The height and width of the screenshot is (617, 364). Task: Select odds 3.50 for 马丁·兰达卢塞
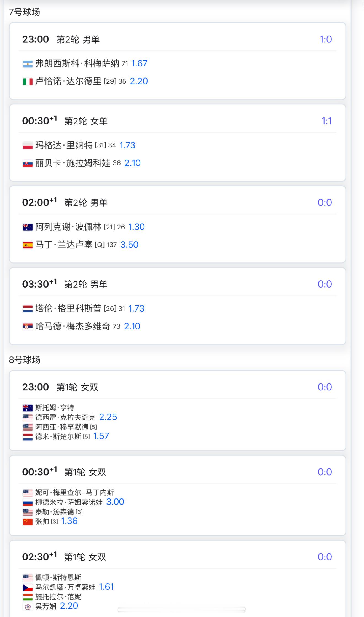pos(129,245)
